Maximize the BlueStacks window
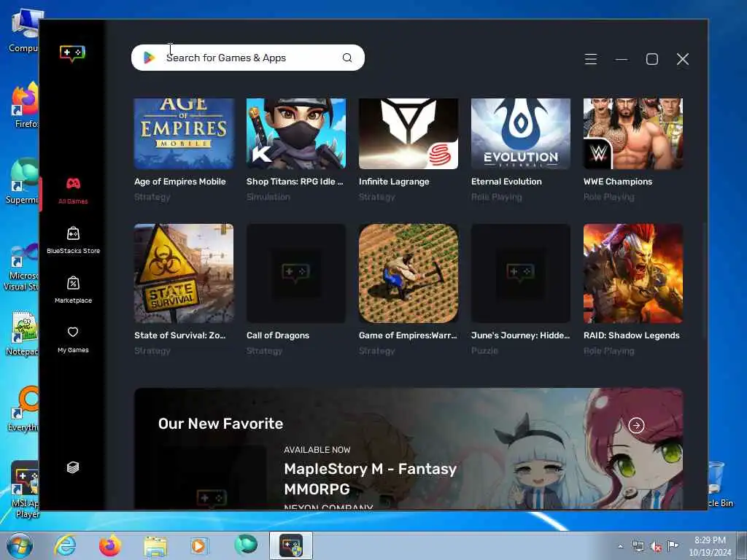747x560 pixels. coord(651,59)
